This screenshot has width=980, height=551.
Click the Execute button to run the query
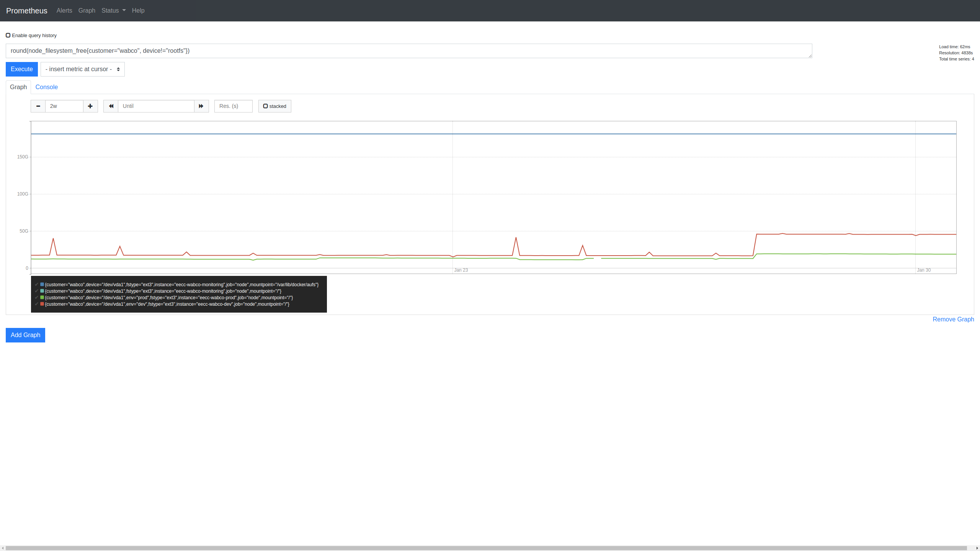point(21,69)
